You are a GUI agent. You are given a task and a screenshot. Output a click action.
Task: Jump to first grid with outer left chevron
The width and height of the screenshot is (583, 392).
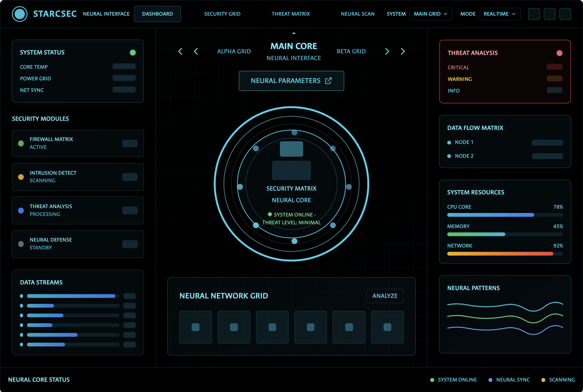180,51
